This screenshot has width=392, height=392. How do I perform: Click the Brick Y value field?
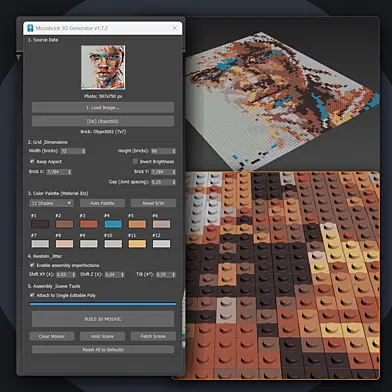click(161, 172)
